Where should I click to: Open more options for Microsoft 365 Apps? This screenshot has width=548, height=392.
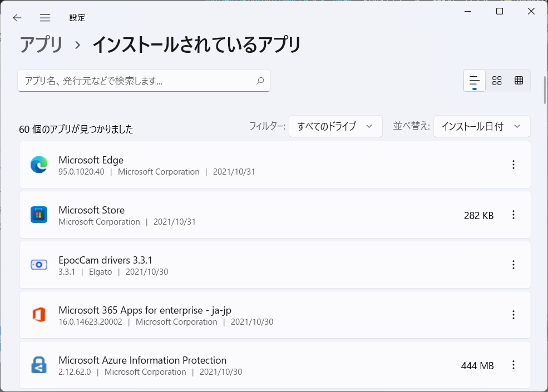pyautogui.click(x=514, y=315)
